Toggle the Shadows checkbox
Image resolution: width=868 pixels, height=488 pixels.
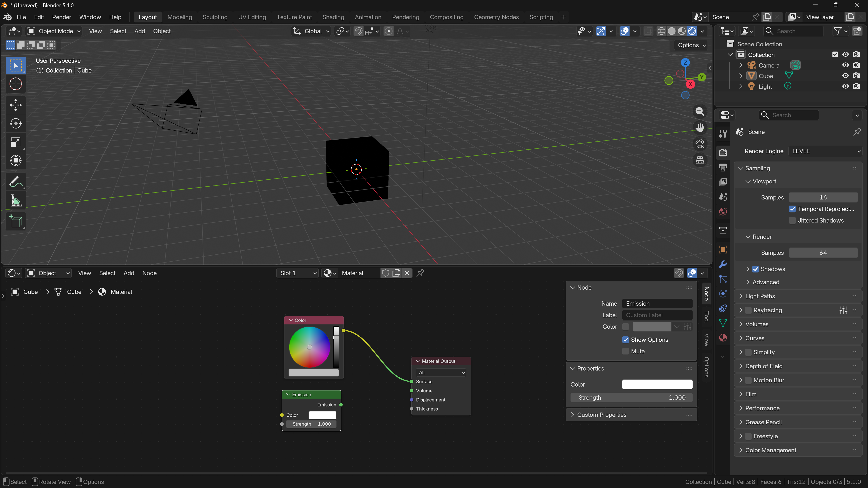755,269
